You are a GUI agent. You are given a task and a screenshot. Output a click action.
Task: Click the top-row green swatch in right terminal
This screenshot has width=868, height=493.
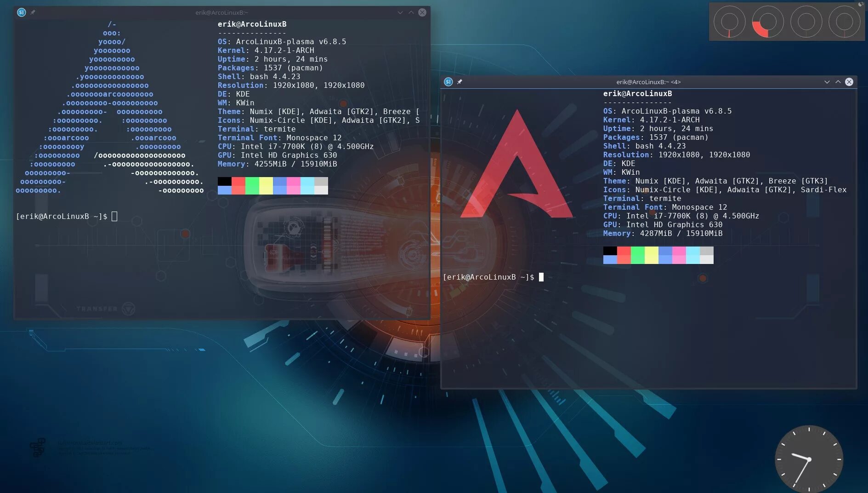(x=638, y=251)
